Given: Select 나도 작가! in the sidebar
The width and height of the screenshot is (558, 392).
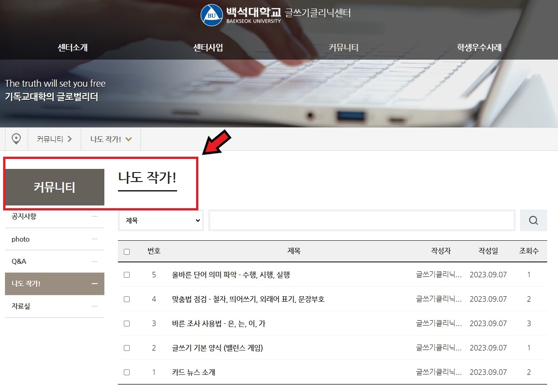Looking at the screenshot, I should [55, 284].
